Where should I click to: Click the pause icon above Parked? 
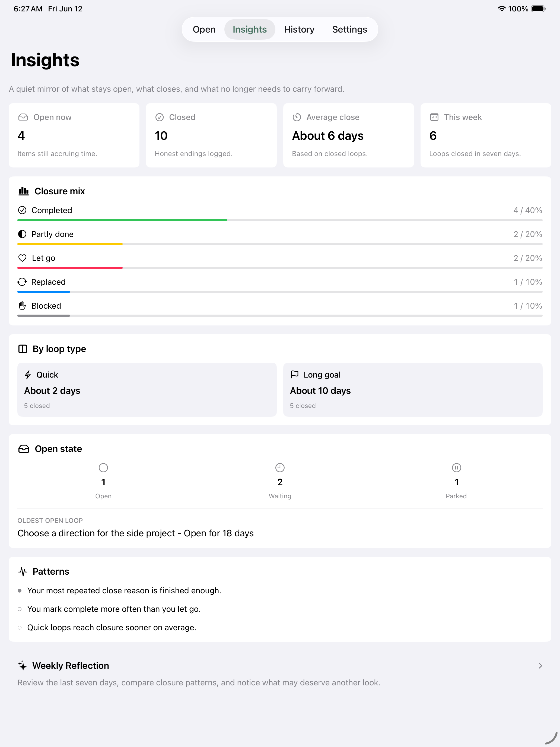(x=456, y=468)
